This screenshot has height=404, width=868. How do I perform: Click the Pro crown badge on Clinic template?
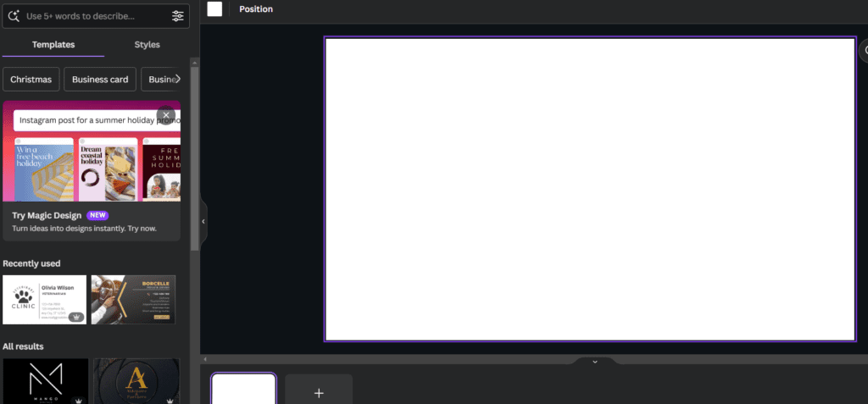pos(76,317)
